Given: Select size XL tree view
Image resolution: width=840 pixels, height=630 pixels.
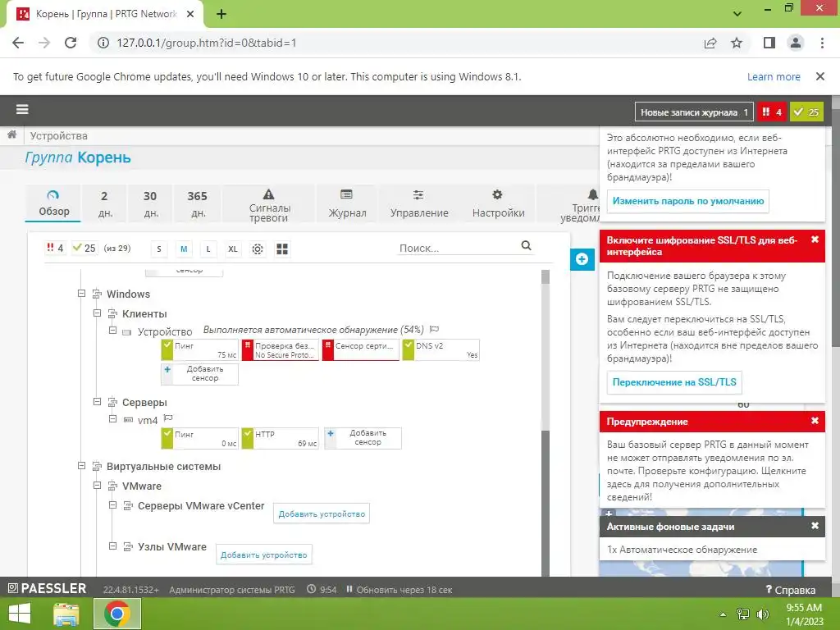Looking at the screenshot, I should tap(233, 249).
